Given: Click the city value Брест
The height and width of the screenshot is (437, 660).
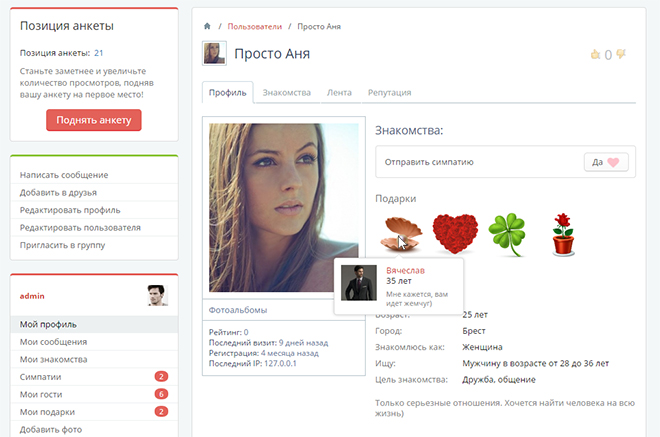Looking at the screenshot, I should pos(474,331).
